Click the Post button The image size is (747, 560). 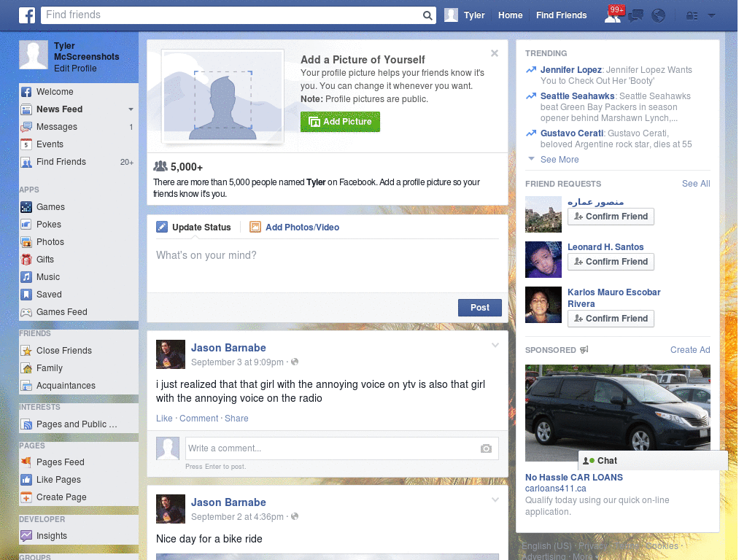pos(480,308)
